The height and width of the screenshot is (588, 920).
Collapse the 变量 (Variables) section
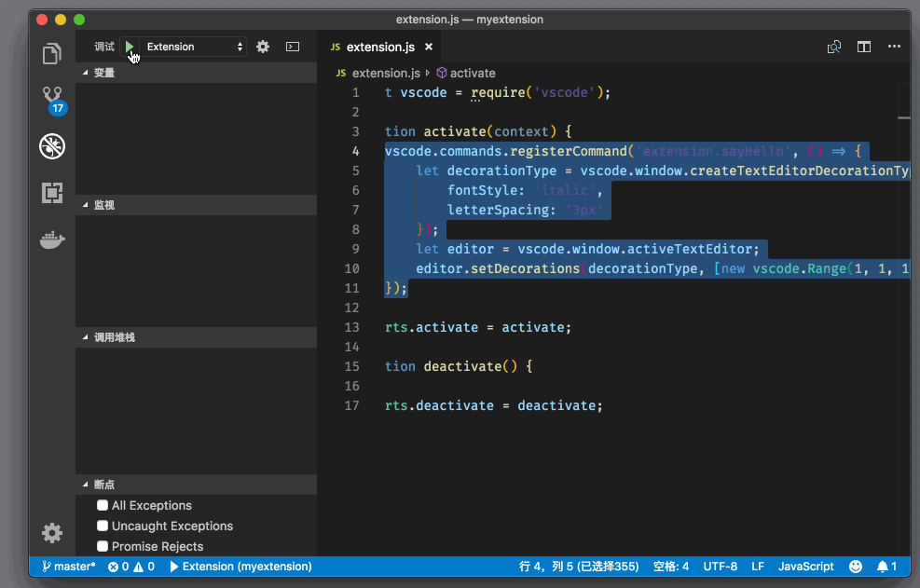pyautogui.click(x=103, y=73)
